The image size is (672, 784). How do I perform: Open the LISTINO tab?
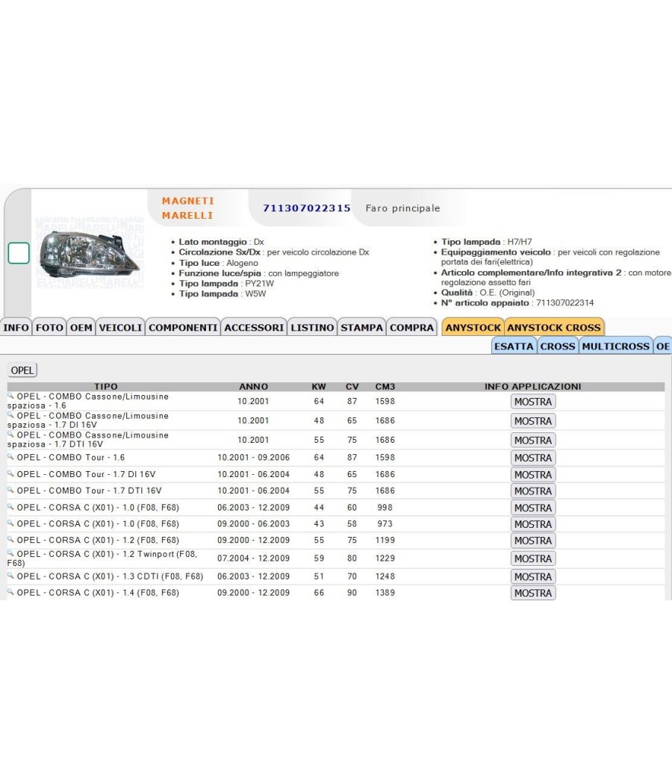313,328
